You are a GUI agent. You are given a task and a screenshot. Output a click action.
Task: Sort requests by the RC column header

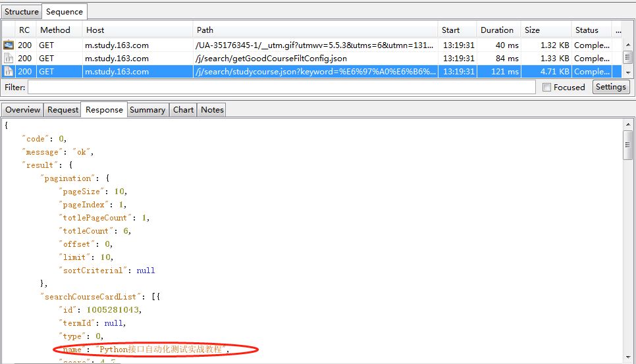(x=24, y=30)
